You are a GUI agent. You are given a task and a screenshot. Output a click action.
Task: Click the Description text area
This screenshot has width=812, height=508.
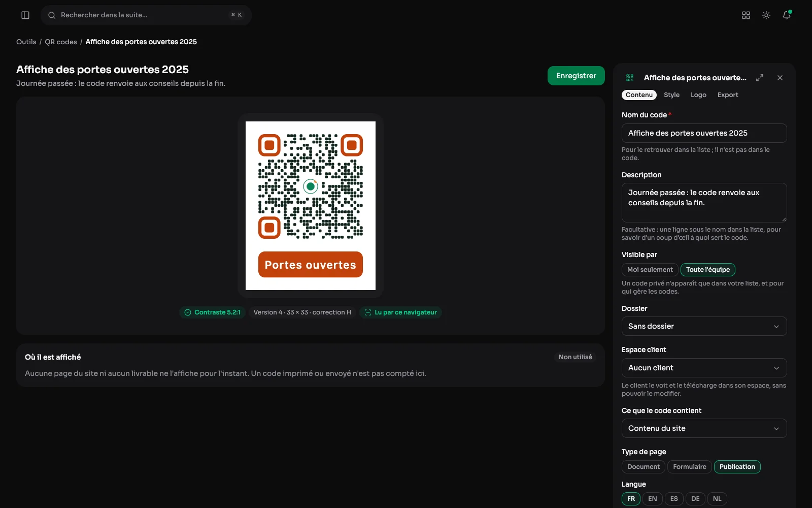pyautogui.click(x=704, y=203)
